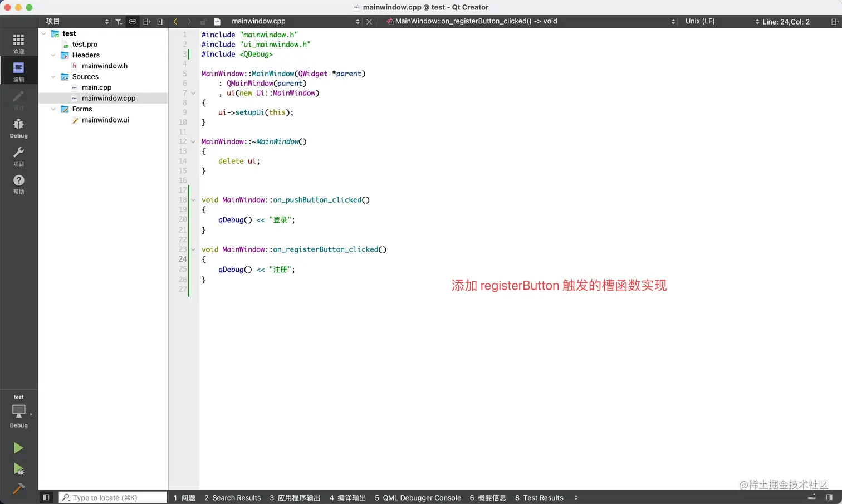Open the Projects (项目) wrench mode
The height and width of the screenshot is (504, 842).
coord(18,156)
